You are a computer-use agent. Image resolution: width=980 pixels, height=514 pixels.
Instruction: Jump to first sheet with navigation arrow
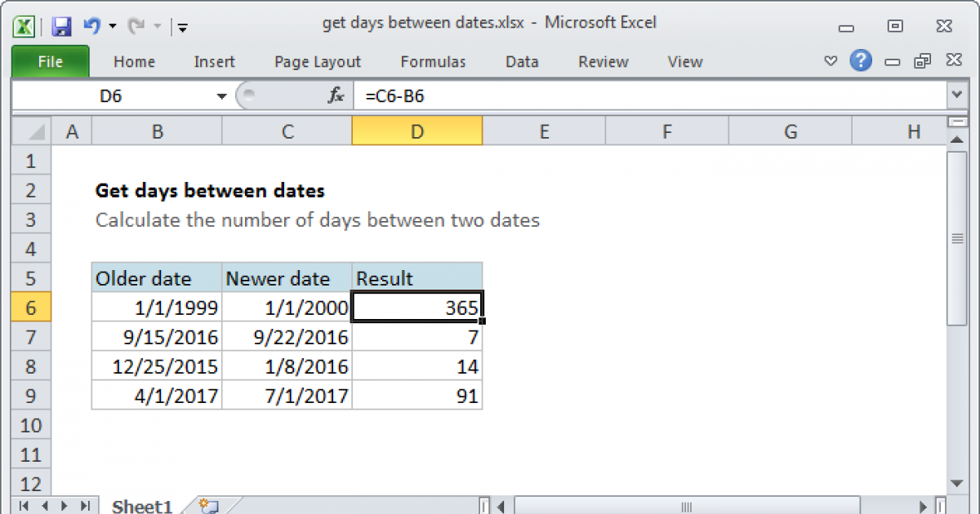point(23,506)
